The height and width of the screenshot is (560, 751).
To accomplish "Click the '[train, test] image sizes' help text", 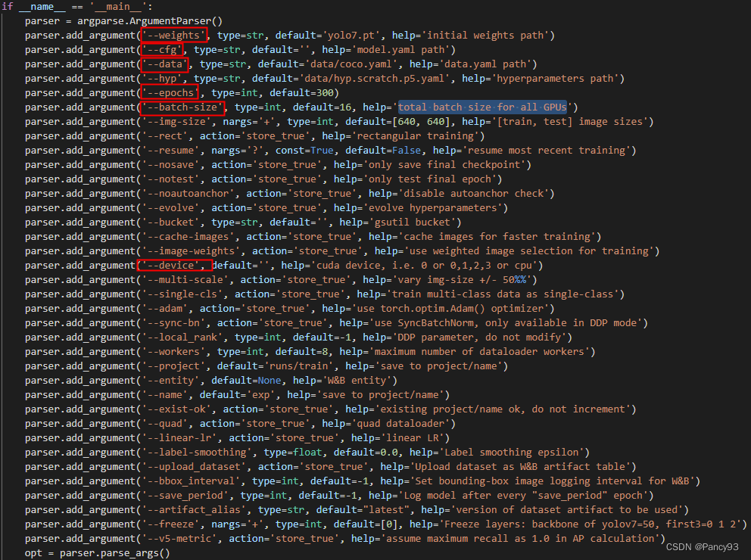I will click(569, 122).
